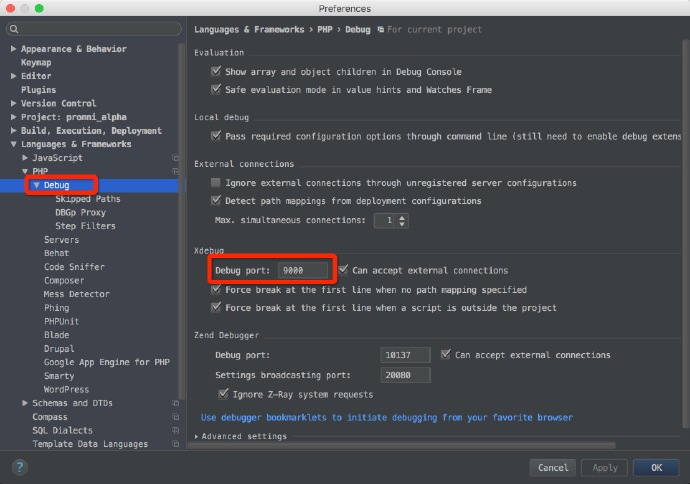
Task: Click project-level icon beside Compass row
Action: 176,417
